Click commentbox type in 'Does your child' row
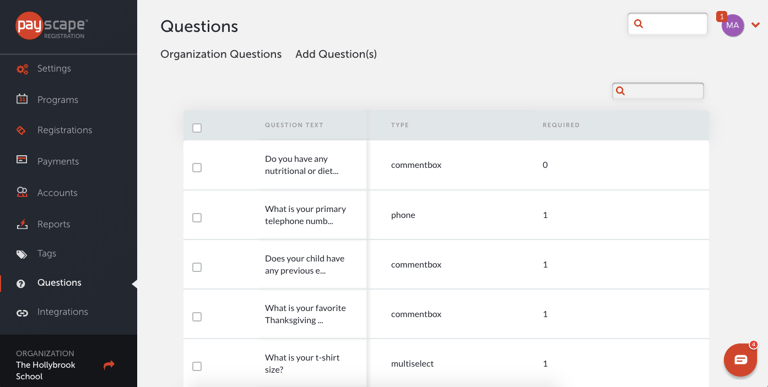The width and height of the screenshot is (768, 387). pyautogui.click(x=416, y=265)
